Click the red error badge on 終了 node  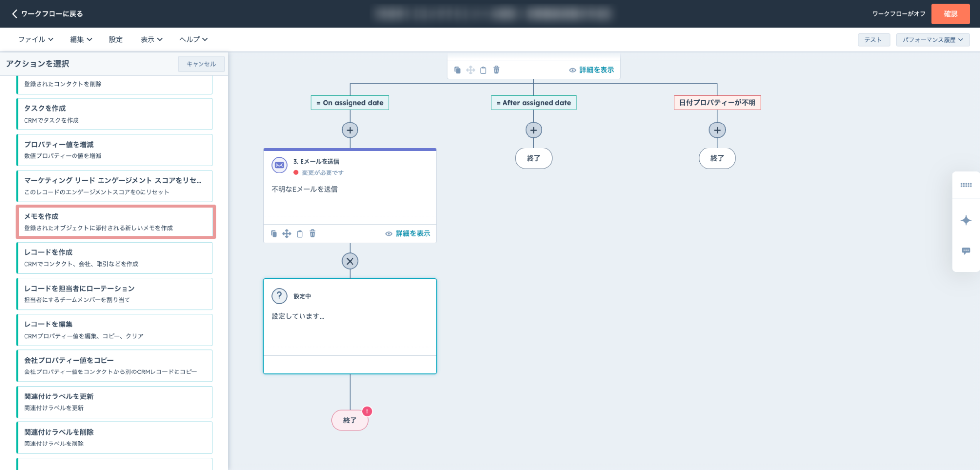click(367, 411)
